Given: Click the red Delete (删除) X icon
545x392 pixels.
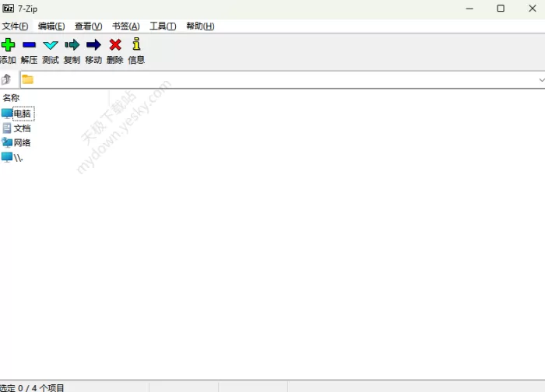Looking at the screenshot, I should (x=115, y=45).
